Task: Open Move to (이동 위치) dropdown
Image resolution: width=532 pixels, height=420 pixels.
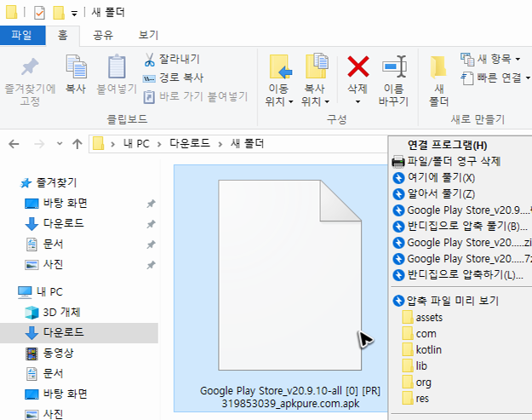Action: point(279,81)
